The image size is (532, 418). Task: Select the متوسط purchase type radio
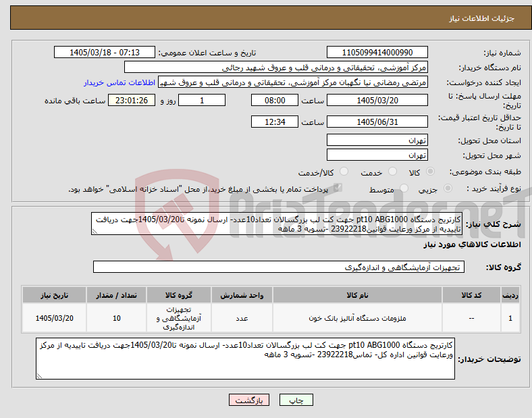404,188
